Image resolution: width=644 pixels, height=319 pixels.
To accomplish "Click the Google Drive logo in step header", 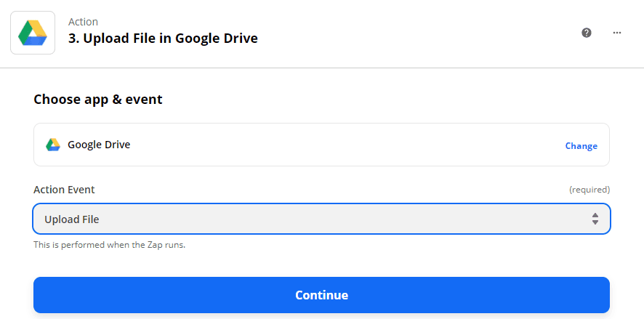I will [x=33, y=33].
